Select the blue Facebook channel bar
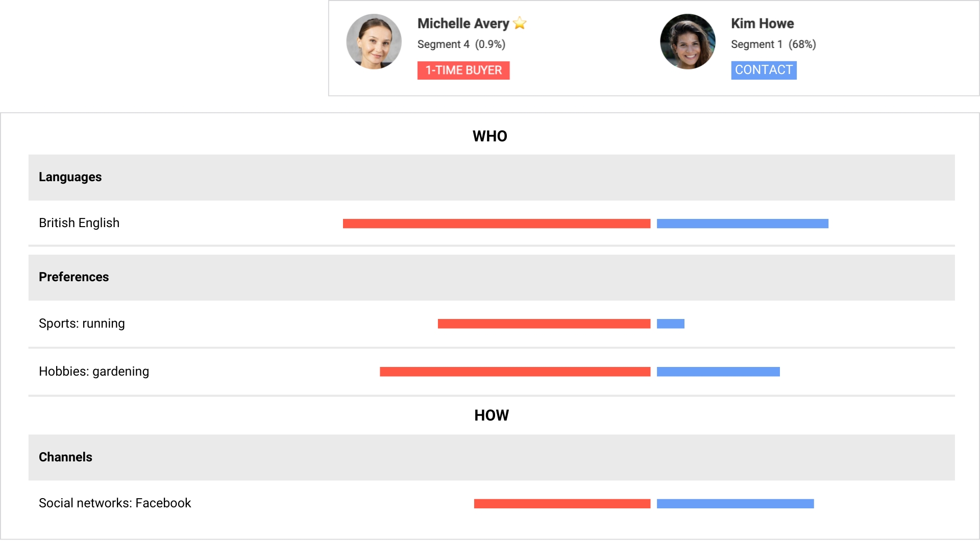 735,504
